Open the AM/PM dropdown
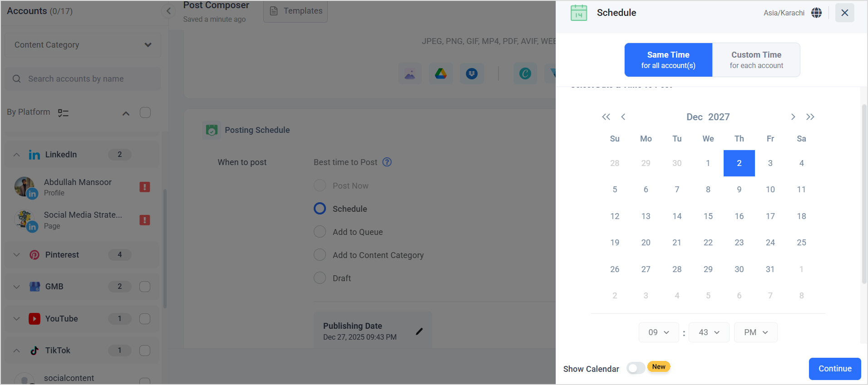Image resolution: width=868 pixels, height=385 pixels. 756,332
